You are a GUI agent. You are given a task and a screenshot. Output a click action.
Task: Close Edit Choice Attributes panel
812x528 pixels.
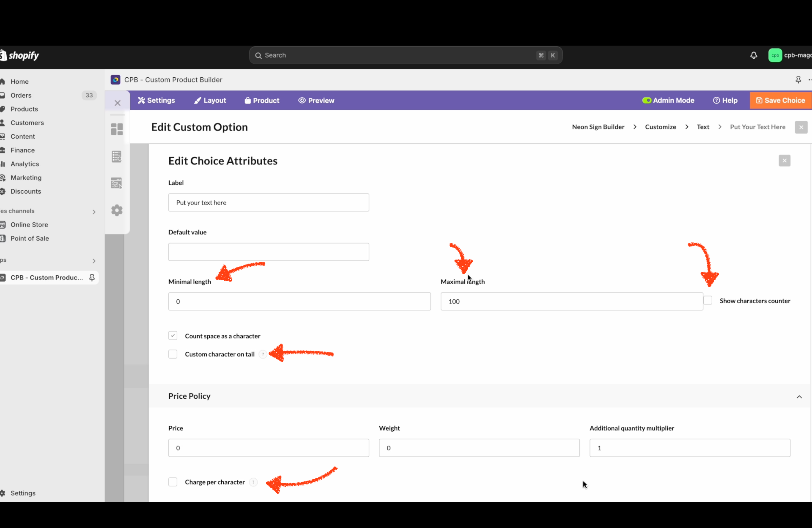(x=784, y=161)
